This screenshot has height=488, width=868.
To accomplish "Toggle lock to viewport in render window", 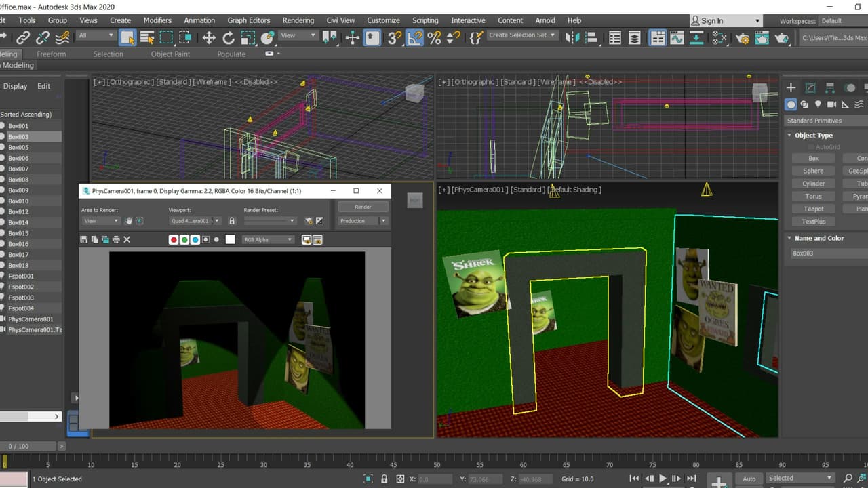I will click(232, 221).
